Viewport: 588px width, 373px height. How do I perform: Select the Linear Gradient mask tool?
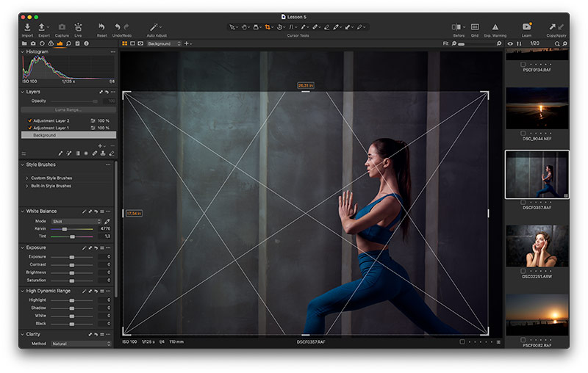(78, 153)
